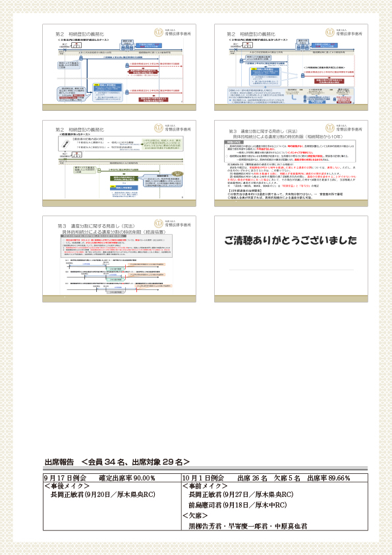Click 長岡正敏君 (9月20日) entry
The image size is (392, 555).
tap(103, 494)
